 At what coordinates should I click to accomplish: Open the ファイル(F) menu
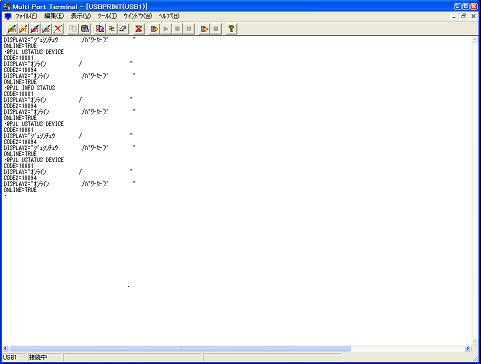(26, 16)
